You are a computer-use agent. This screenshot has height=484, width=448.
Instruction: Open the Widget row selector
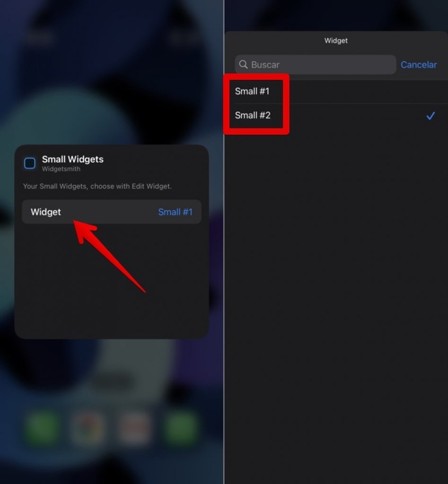(x=112, y=212)
